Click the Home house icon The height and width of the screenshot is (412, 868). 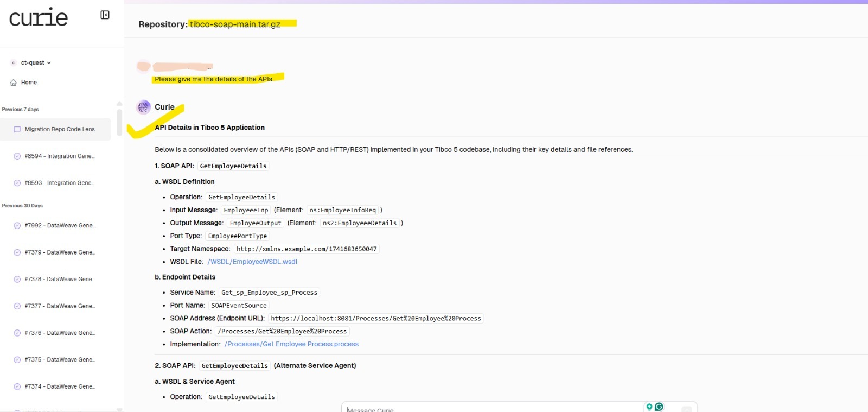pos(14,83)
